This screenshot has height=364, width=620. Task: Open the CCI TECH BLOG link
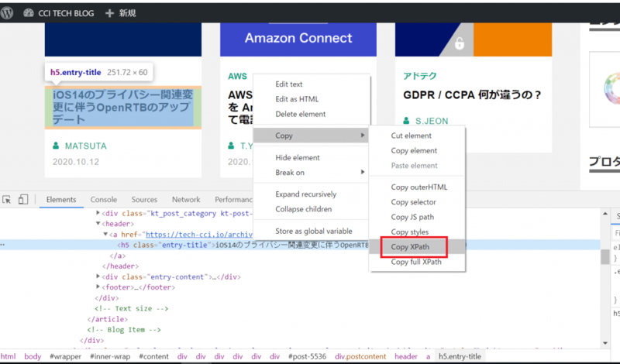point(66,13)
